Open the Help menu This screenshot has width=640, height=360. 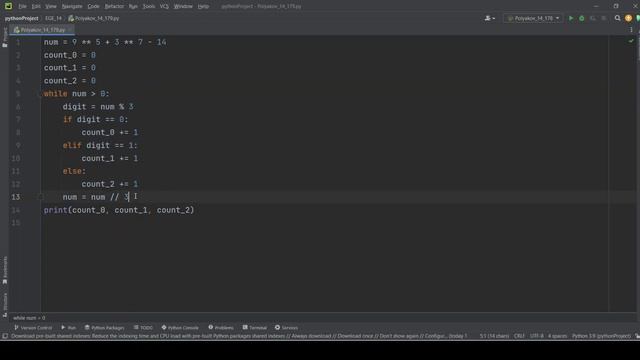(x=203, y=6)
